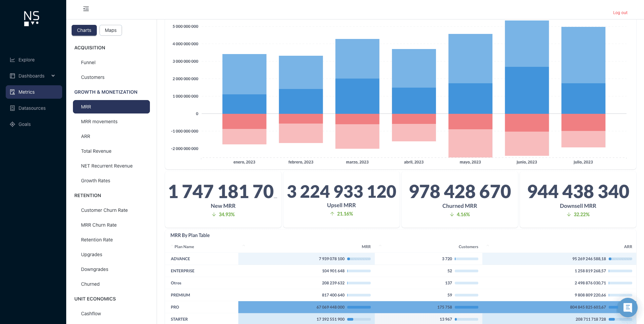Click the Goals target icon
Image resolution: width=644 pixels, height=324 pixels.
pyautogui.click(x=12, y=124)
